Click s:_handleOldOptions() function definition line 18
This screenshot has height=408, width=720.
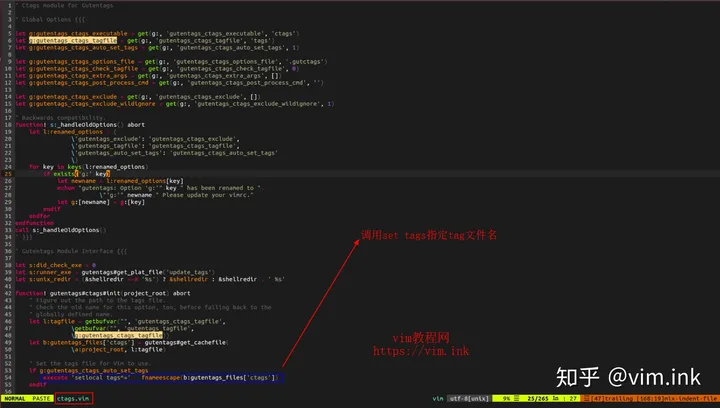(x=80, y=125)
